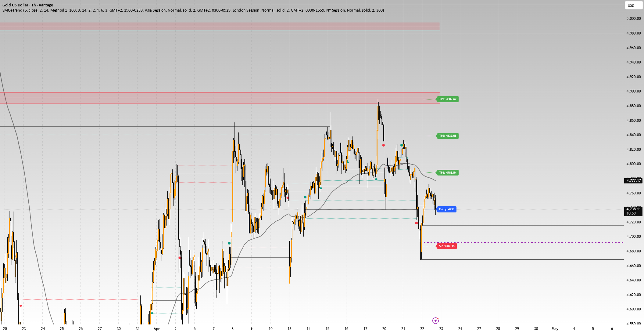
Task: Click the 4,960.00 price scale label
Action: point(633,48)
